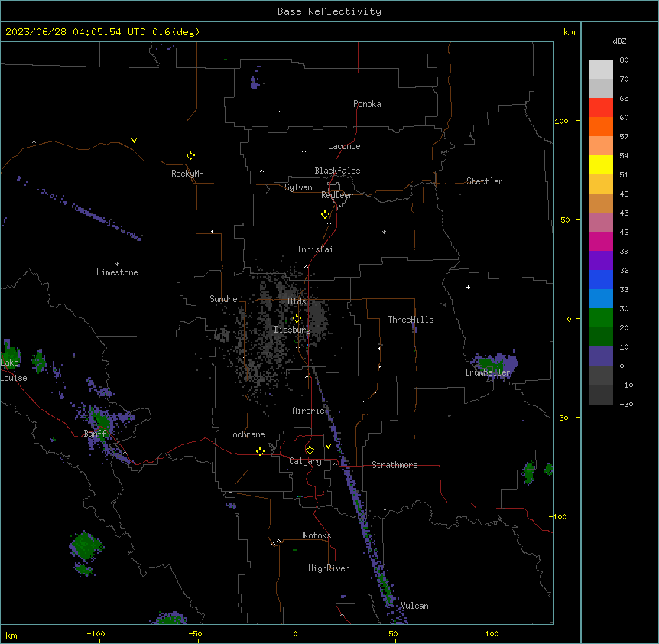Pick the green swatch between 30 and 20
The height and width of the screenshot is (644, 659).
(x=601, y=318)
